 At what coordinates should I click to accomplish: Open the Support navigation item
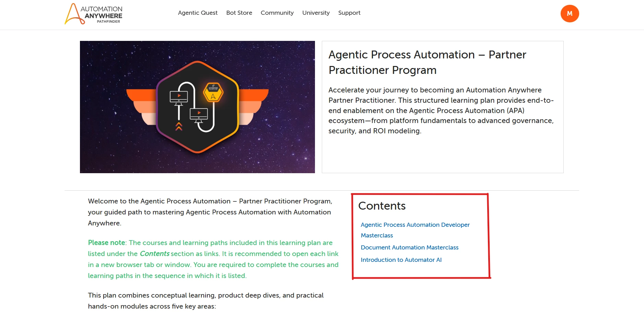tap(349, 13)
